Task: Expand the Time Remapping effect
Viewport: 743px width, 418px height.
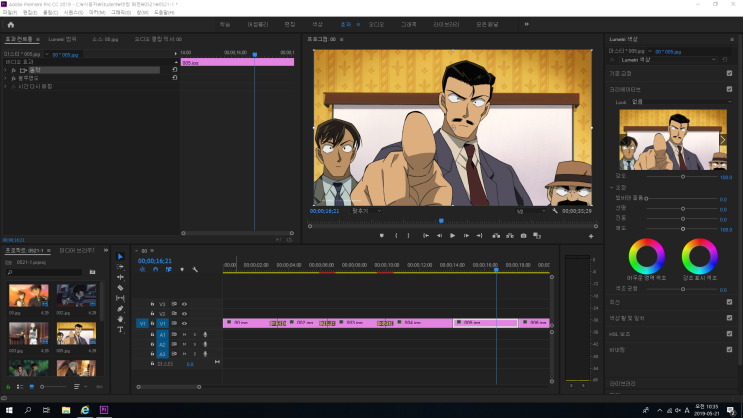Action: (x=6, y=87)
